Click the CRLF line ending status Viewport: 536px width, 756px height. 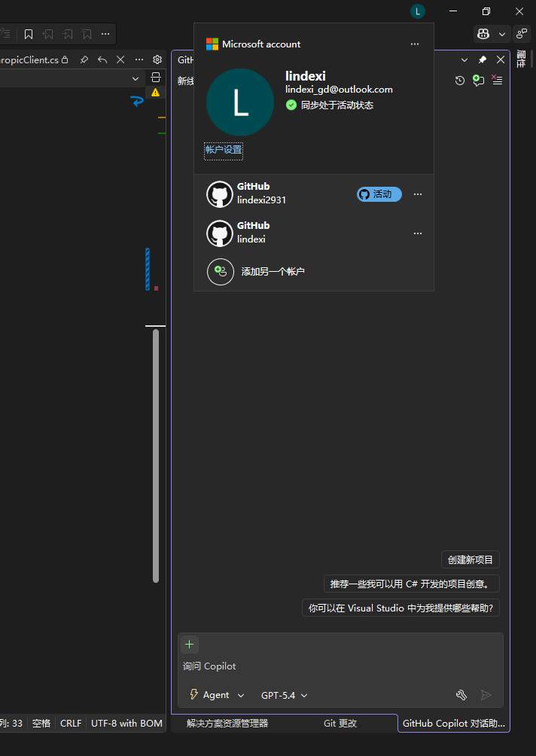[x=71, y=723]
